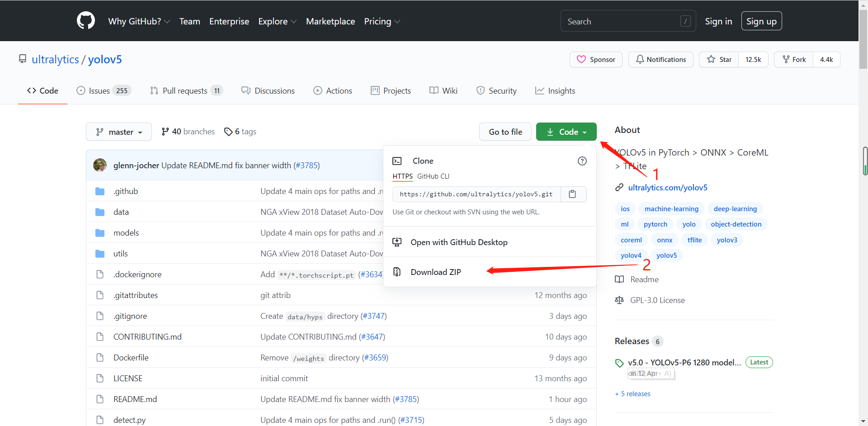Screen dimensions: 868x426
Task: Open the + 5 releases link
Action: pyautogui.click(x=633, y=394)
